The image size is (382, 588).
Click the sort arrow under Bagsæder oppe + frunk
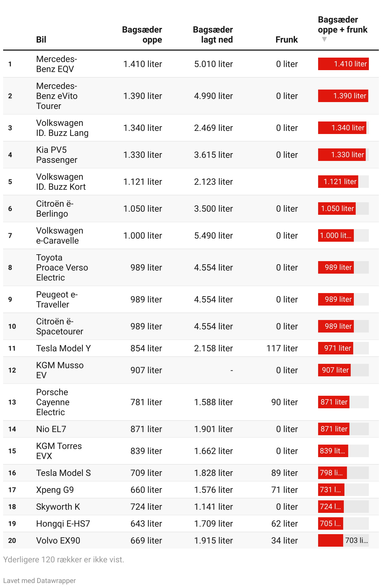click(x=324, y=39)
